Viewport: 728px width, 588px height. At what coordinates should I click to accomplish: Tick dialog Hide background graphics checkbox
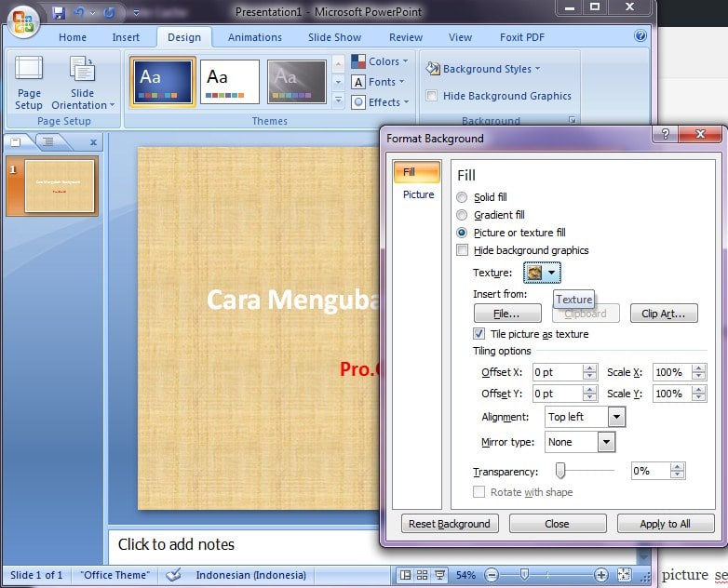point(462,250)
